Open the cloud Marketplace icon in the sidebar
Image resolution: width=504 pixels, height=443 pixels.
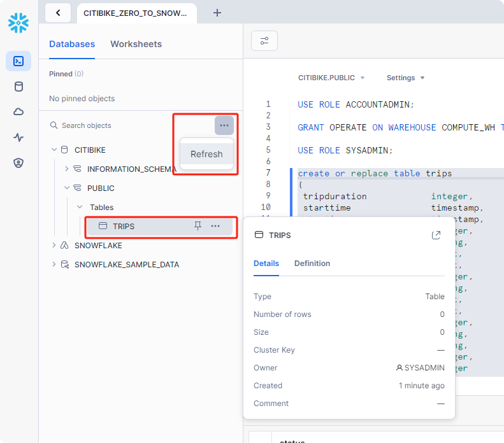pos(18,112)
